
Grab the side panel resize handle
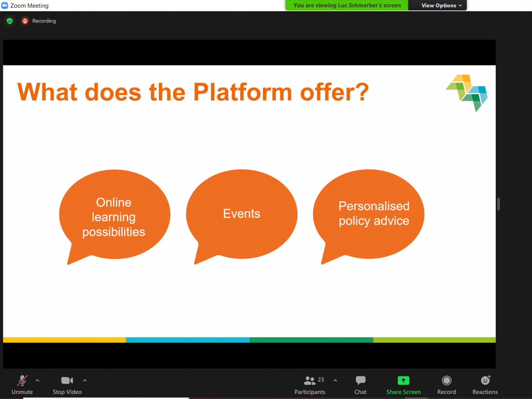[x=498, y=204]
